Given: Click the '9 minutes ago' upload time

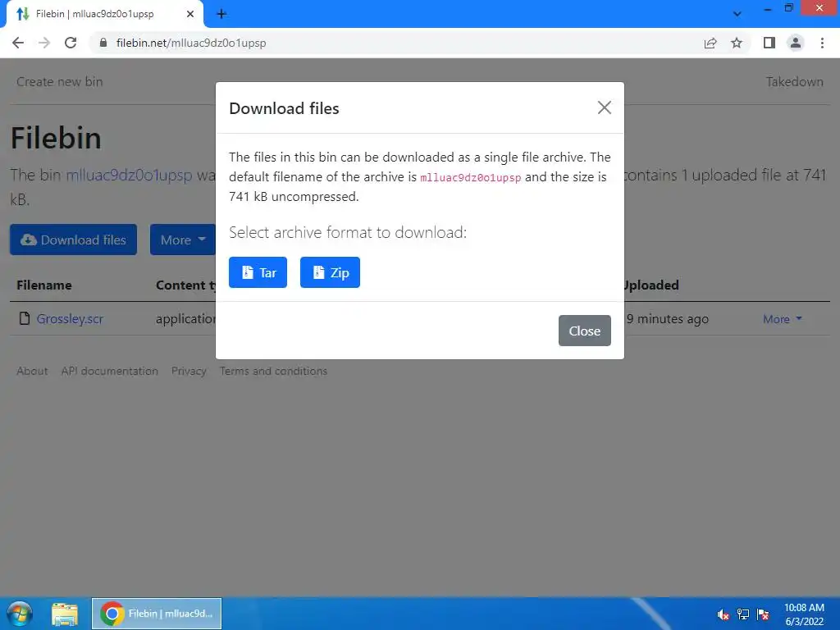Looking at the screenshot, I should point(668,319).
